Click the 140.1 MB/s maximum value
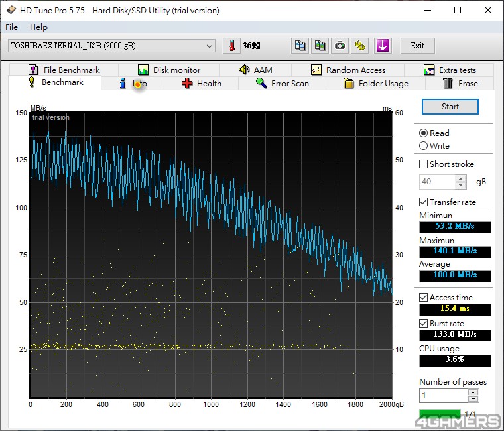 pos(455,251)
